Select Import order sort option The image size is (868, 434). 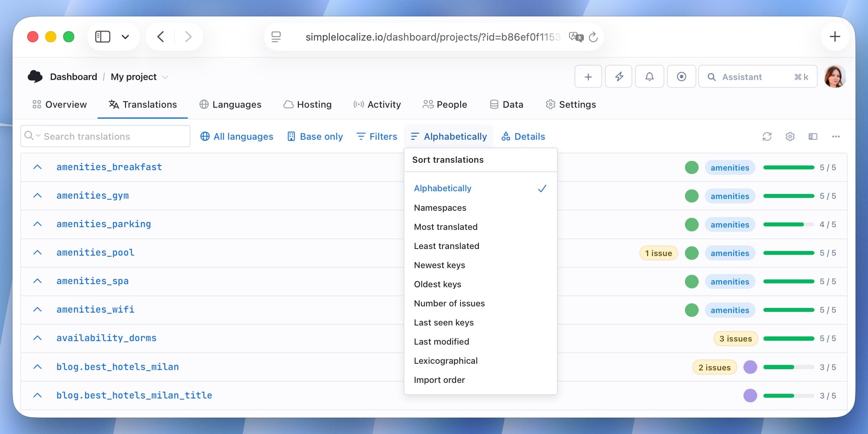tap(480, 380)
